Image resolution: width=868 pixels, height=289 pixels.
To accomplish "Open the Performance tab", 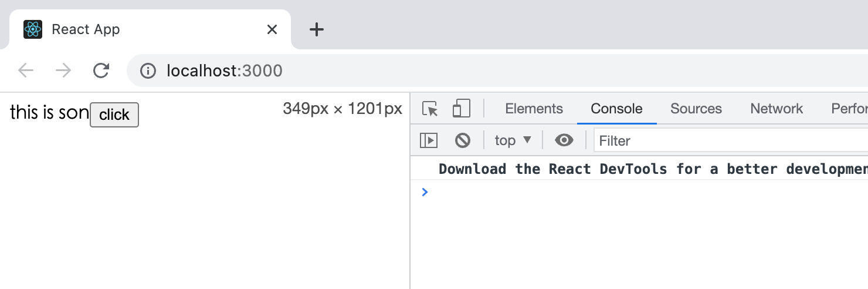I will 849,109.
